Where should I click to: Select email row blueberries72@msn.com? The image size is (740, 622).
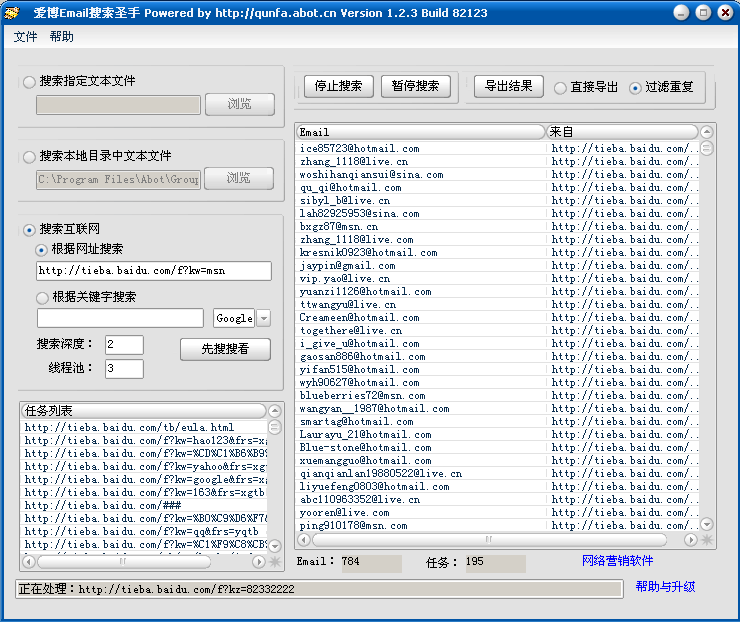(x=498, y=395)
